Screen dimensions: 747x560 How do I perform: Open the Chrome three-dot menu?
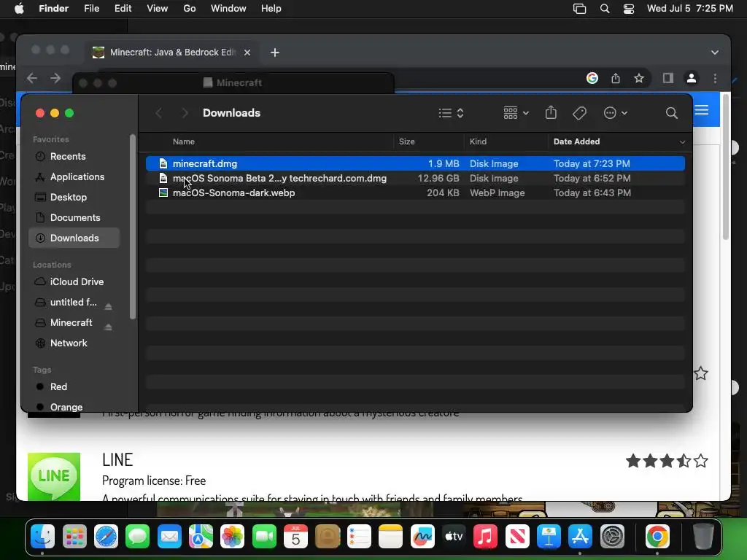715,78
